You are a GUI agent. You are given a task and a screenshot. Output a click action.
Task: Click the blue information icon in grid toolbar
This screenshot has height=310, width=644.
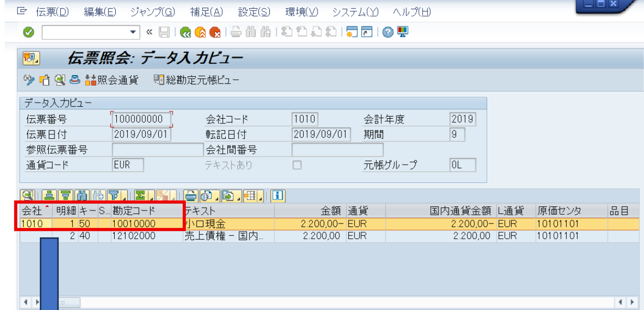278,195
